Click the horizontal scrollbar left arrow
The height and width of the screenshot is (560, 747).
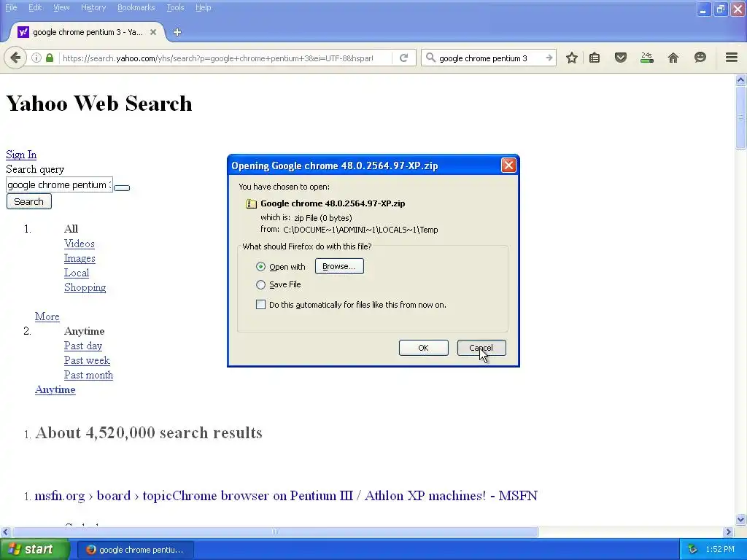point(5,532)
